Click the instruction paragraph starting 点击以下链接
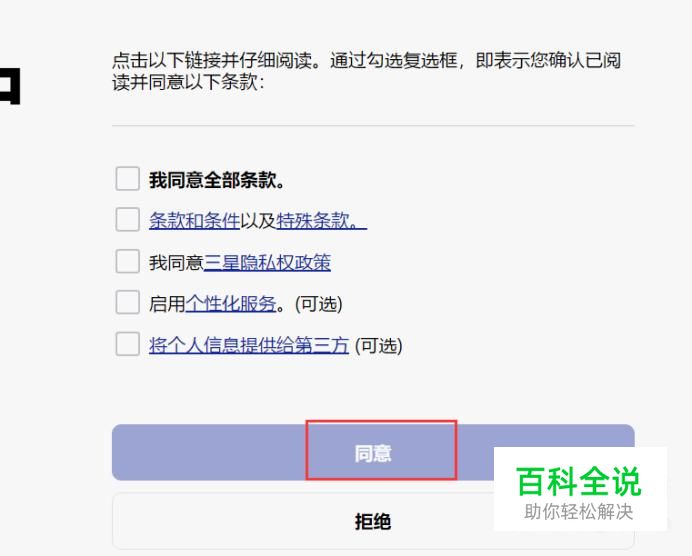The height and width of the screenshot is (556, 692). (366, 72)
